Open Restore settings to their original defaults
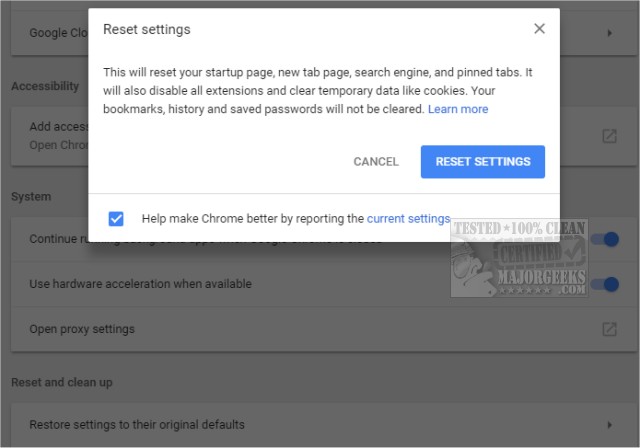 coord(137,425)
